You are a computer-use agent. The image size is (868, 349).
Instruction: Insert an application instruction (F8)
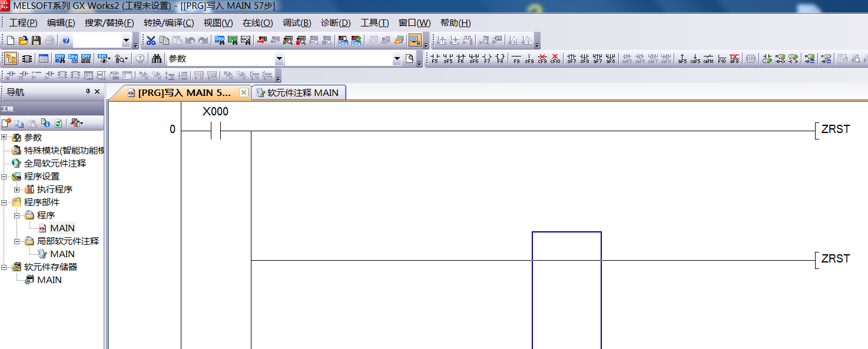tap(500, 59)
